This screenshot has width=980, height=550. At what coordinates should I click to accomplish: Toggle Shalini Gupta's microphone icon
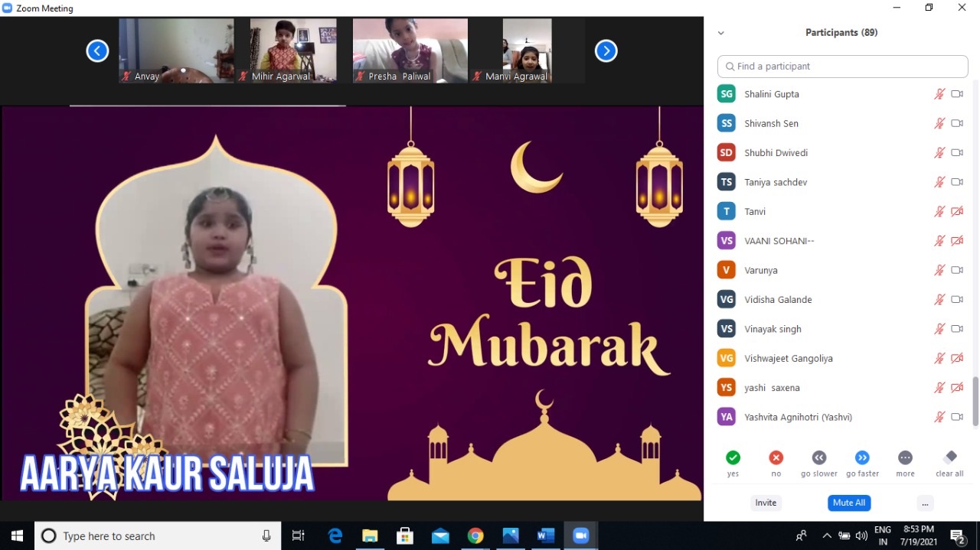click(x=939, y=94)
